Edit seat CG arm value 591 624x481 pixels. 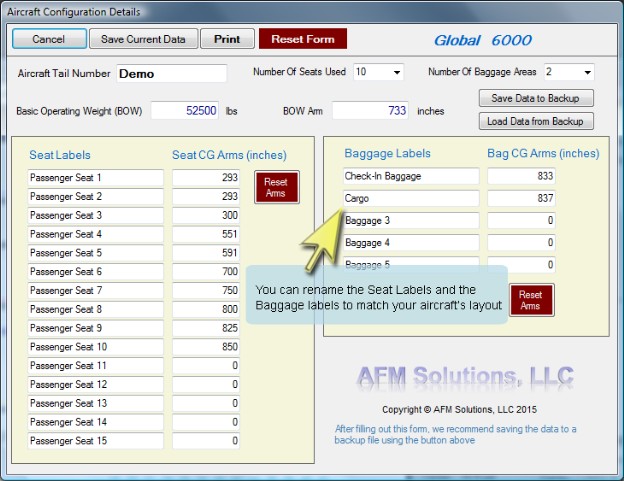[206, 253]
